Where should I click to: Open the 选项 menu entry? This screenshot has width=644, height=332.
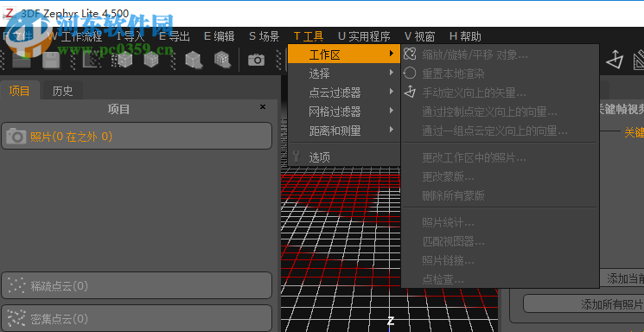[344, 157]
